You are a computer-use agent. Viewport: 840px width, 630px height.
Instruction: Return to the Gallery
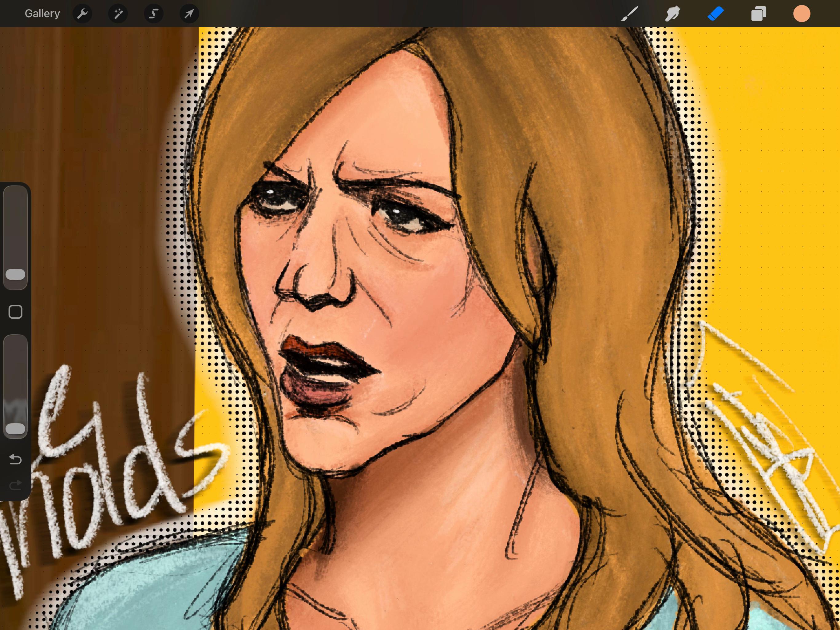42,14
